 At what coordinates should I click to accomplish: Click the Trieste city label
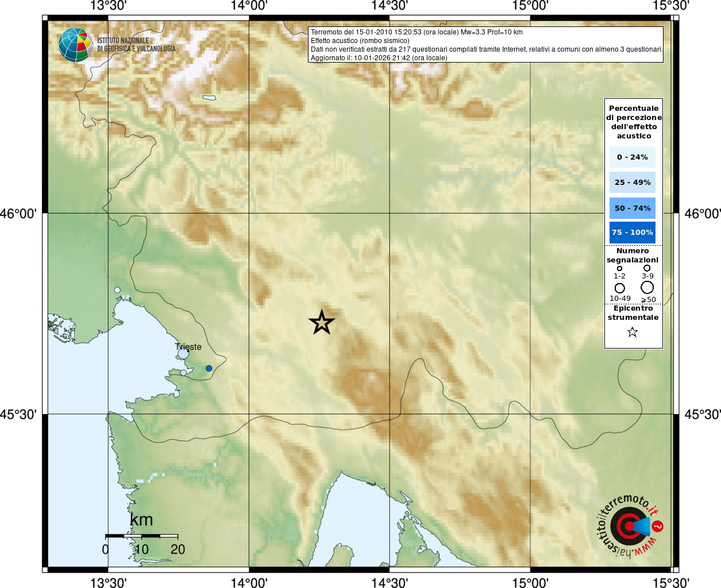[x=188, y=347]
